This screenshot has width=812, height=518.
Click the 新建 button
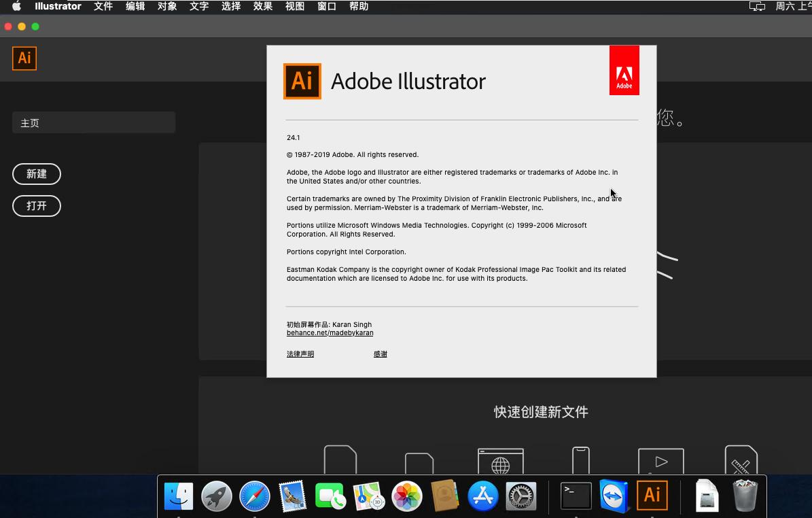37,174
